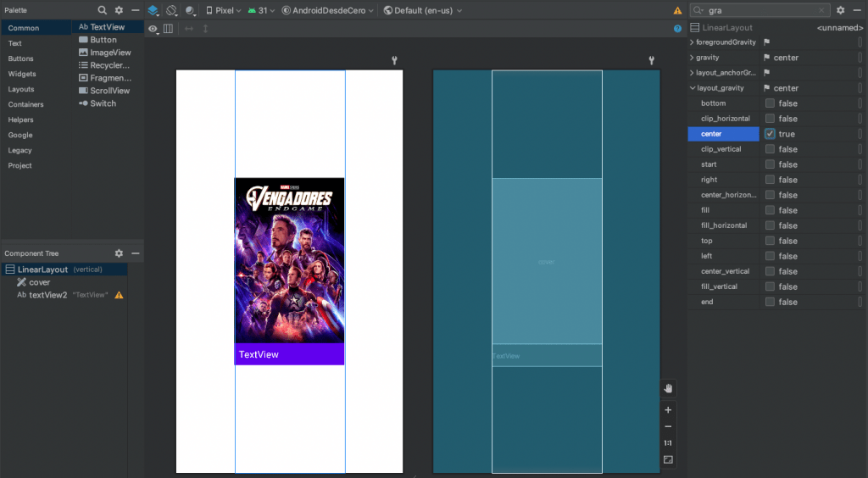Set zoom to 1:1

[x=668, y=443]
